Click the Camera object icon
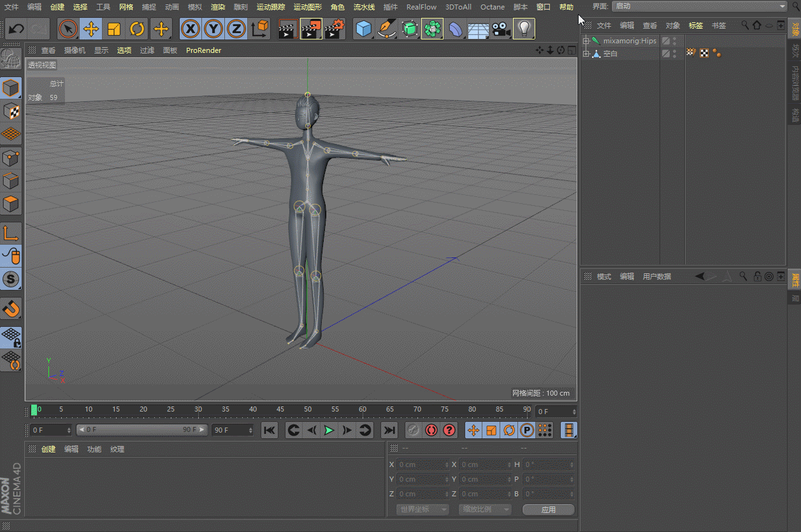Image resolution: width=801 pixels, height=532 pixels. pyautogui.click(x=501, y=29)
